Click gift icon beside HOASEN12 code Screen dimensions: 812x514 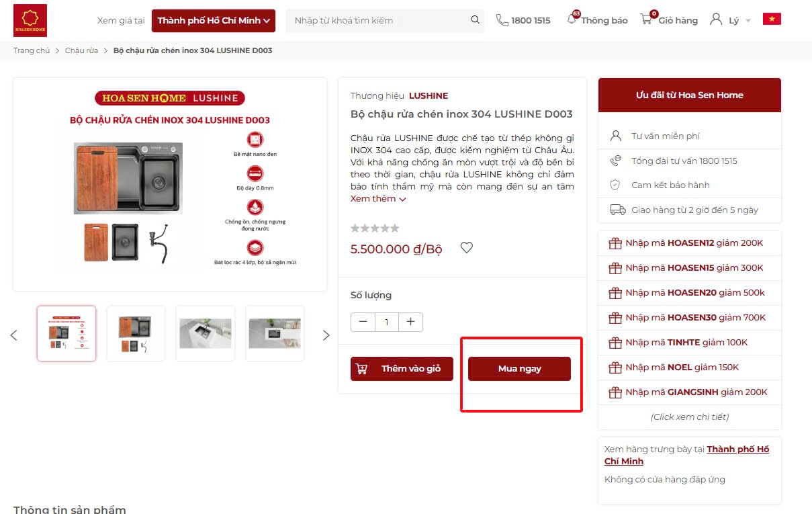click(x=615, y=243)
